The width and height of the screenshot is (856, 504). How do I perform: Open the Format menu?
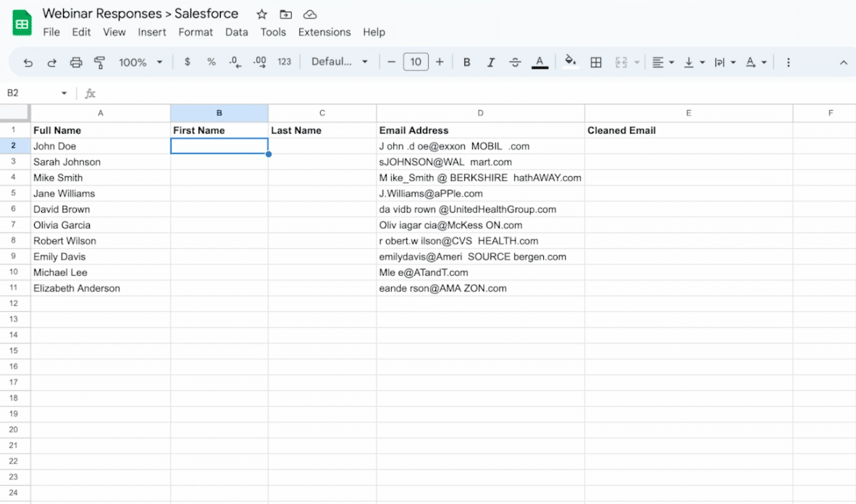[196, 32]
